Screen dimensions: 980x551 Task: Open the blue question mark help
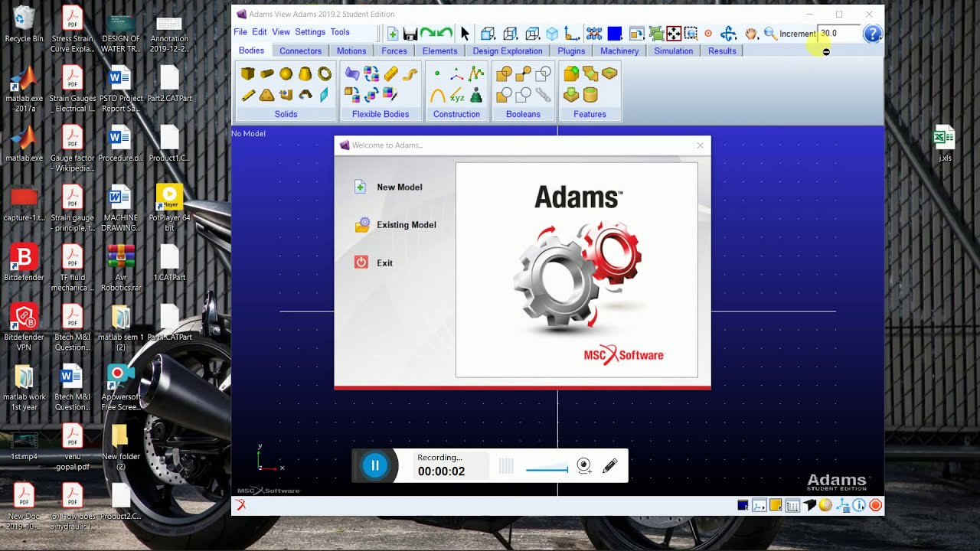pos(872,34)
